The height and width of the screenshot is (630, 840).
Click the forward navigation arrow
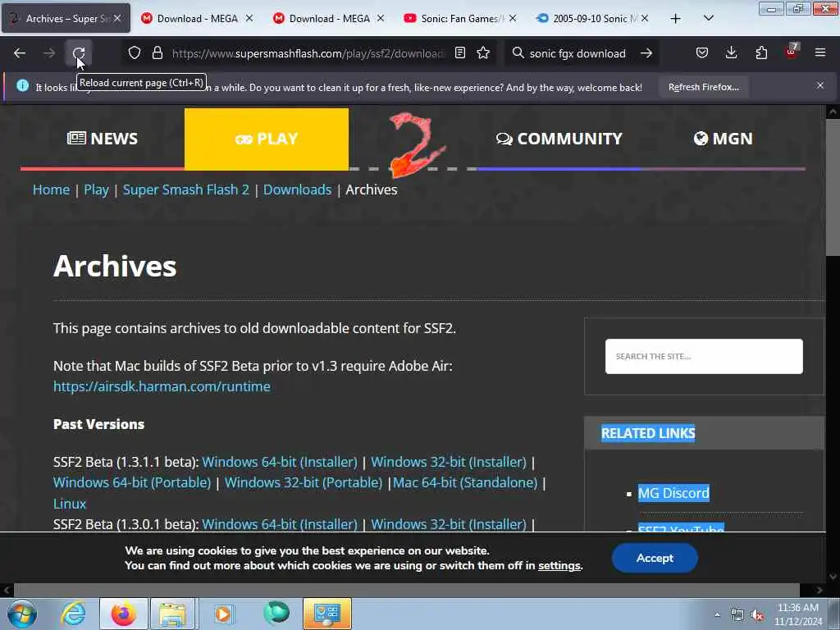48,53
